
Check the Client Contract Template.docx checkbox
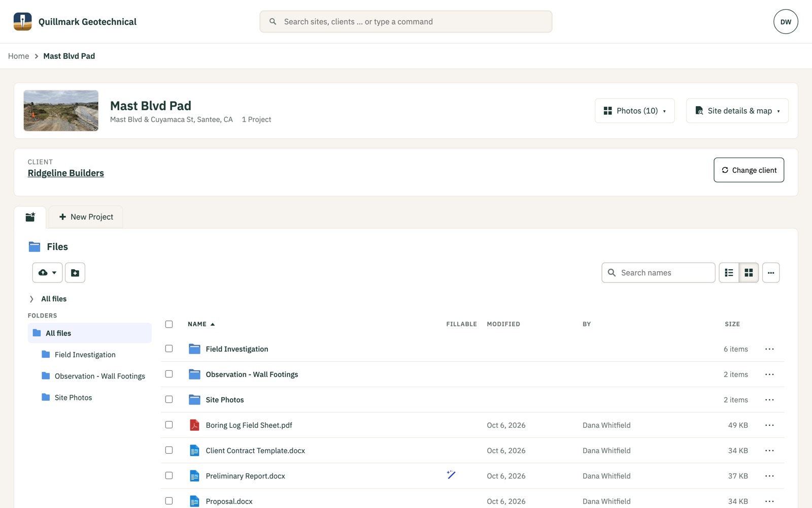pos(169,450)
